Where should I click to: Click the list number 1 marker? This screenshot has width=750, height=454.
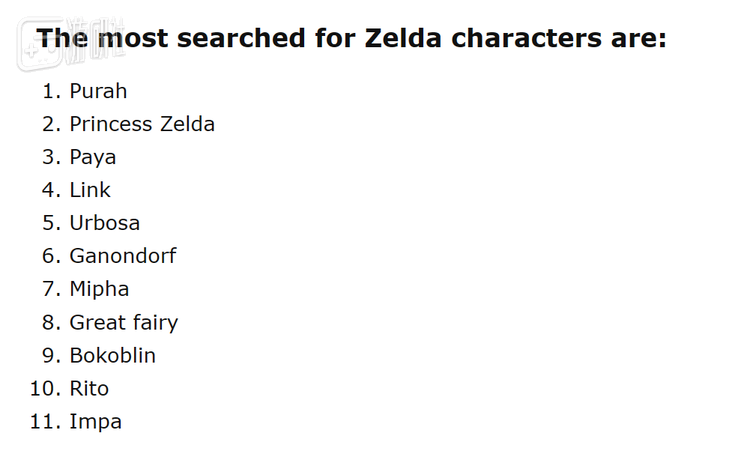pyautogui.click(x=52, y=91)
